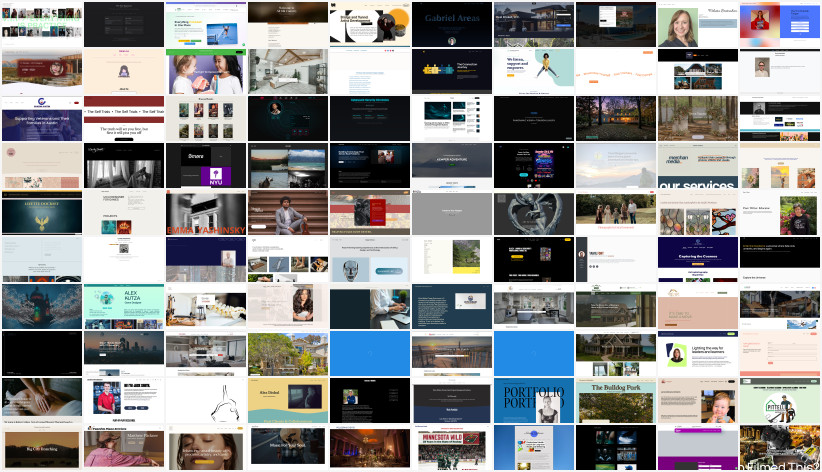Select the smiling baby thumbnail
822x472 pixels.
[x=698, y=401]
